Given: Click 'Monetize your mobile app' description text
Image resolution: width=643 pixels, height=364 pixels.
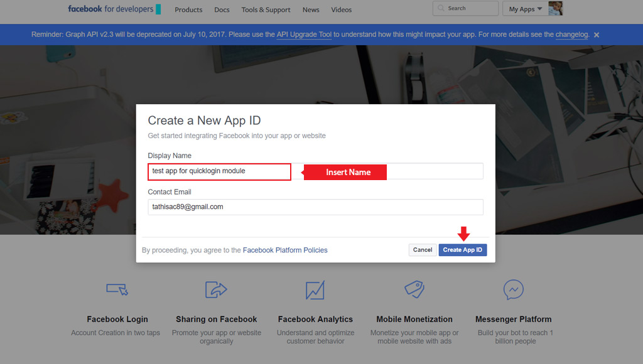Looking at the screenshot, I should [x=414, y=337].
